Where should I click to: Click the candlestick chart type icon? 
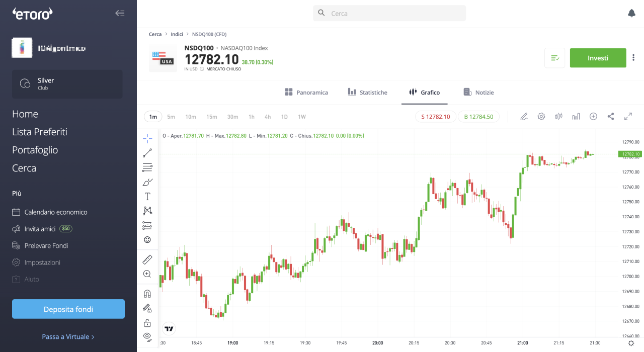coord(558,117)
